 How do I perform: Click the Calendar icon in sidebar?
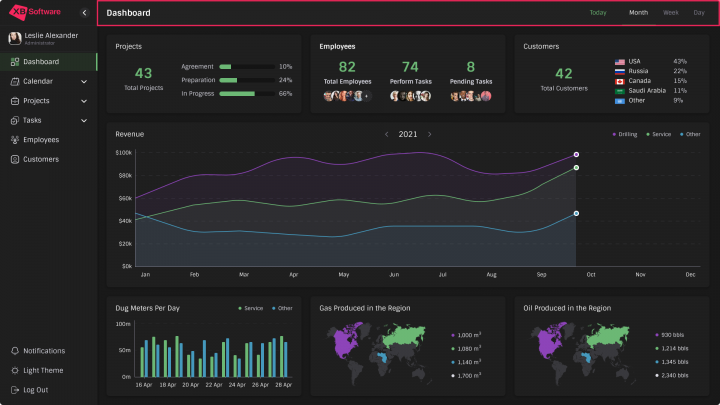15,81
